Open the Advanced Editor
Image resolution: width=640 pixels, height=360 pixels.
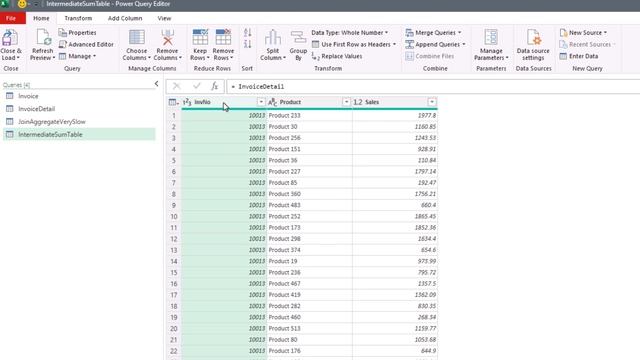tap(86, 44)
